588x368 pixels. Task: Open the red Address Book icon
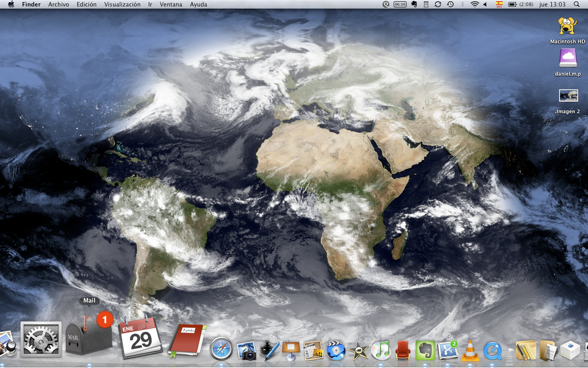coord(187,340)
